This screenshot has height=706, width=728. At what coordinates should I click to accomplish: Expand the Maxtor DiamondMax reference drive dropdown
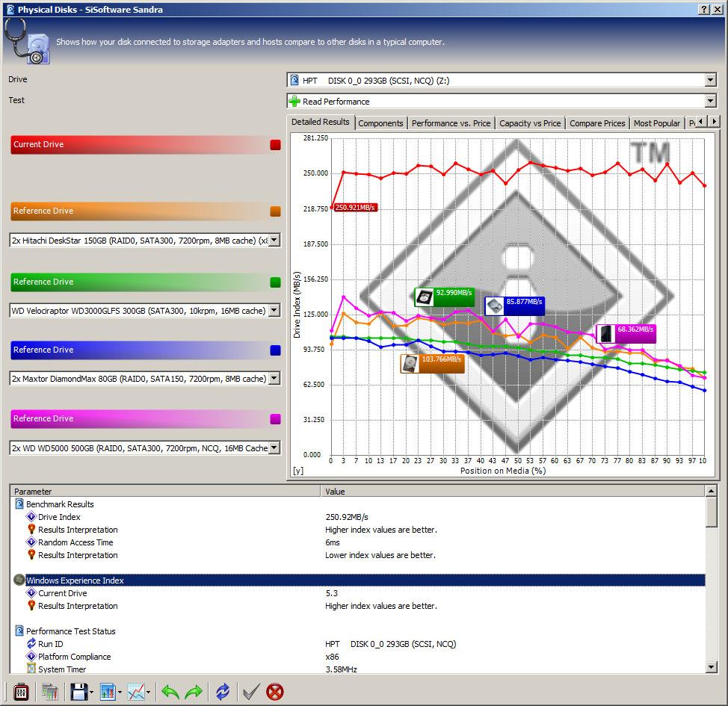[x=274, y=378]
